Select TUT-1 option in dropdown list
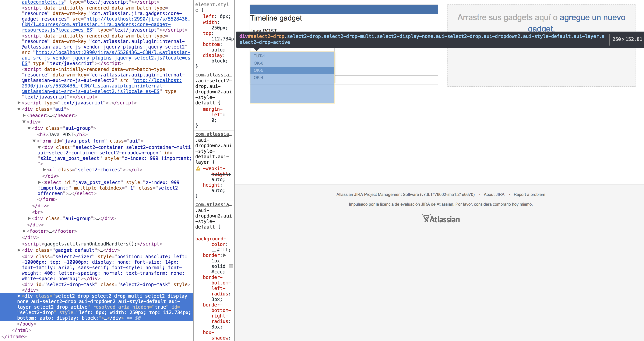The image size is (644, 341). coord(292,56)
